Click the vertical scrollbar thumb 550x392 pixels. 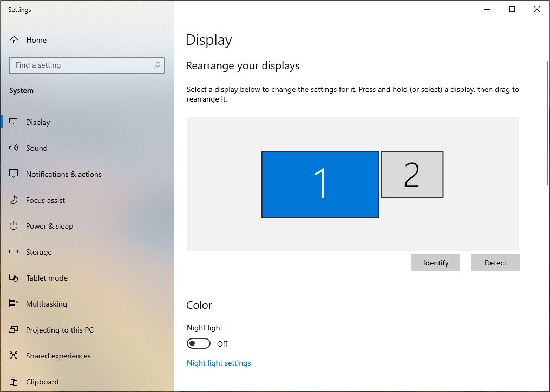click(x=548, y=123)
